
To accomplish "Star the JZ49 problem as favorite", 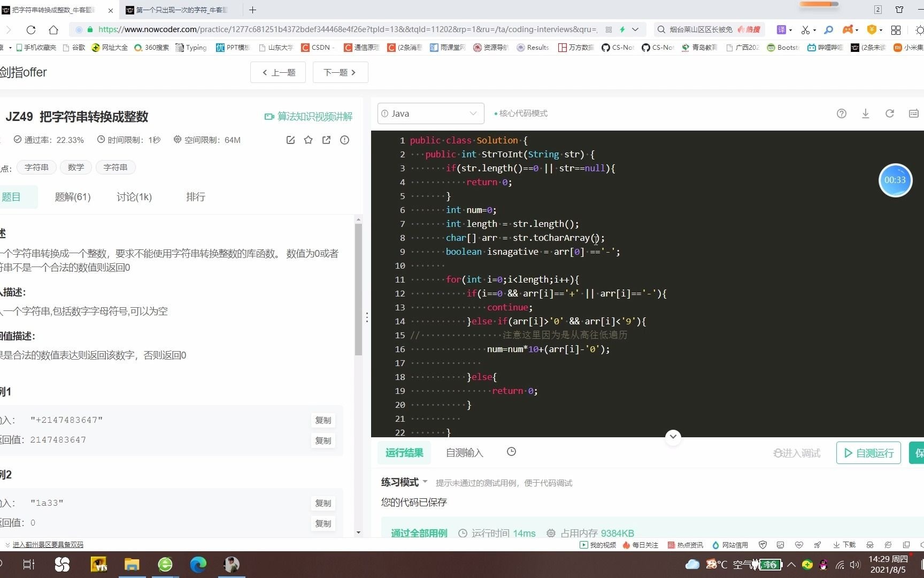I will pyautogui.click(x=308, y=140).
